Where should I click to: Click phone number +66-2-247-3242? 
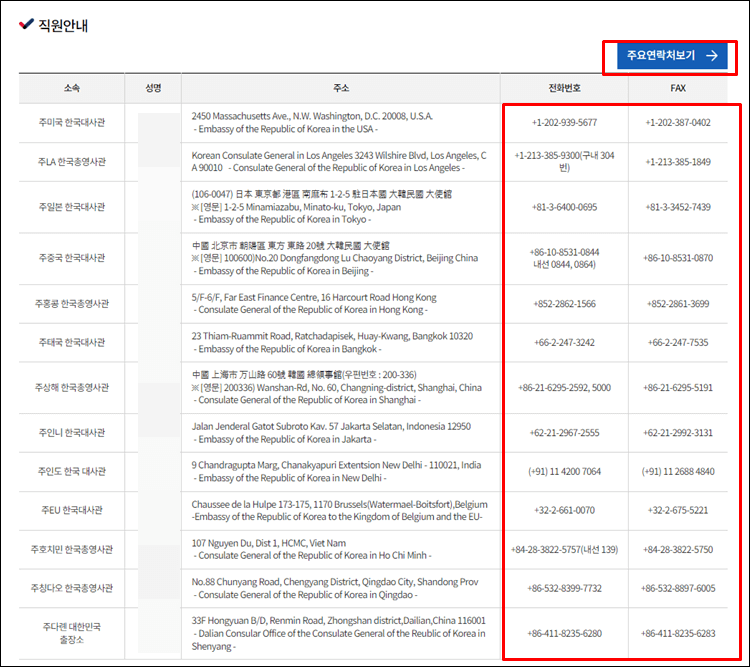pyautogui.click(x=564, y=343)
